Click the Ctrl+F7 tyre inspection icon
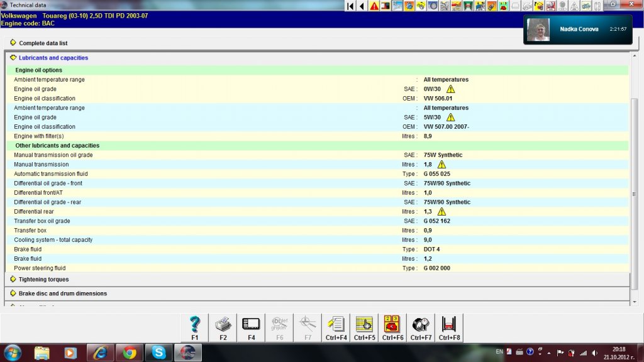Image resolution: width=644 pixels, height=362 pixels. pos(420,325)
